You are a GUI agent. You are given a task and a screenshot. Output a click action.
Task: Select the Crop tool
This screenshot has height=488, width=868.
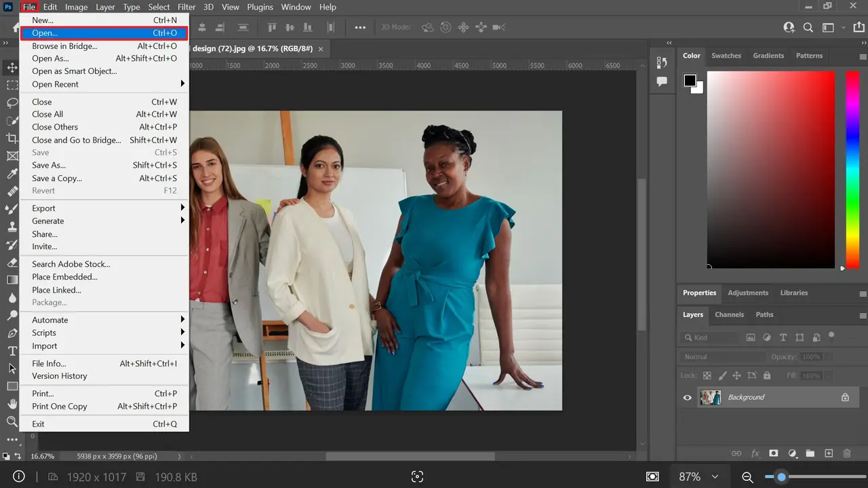(x=12, y=136)
